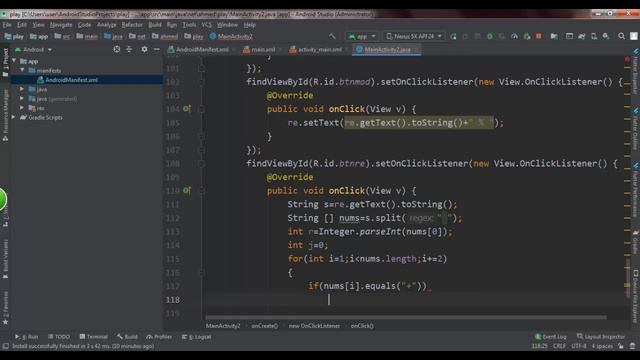Select AndroidManifest.xml in the project tree

[87, 80]
